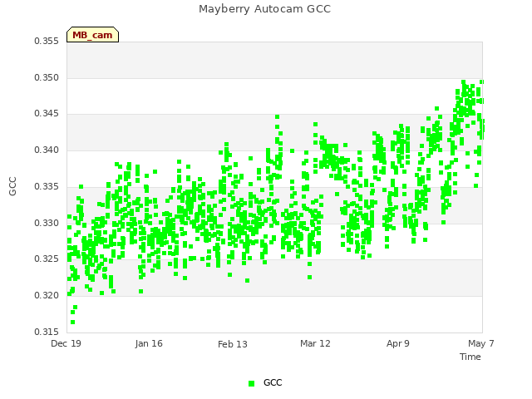Click the 0.335 y-axis tick label

pos(47,186)
